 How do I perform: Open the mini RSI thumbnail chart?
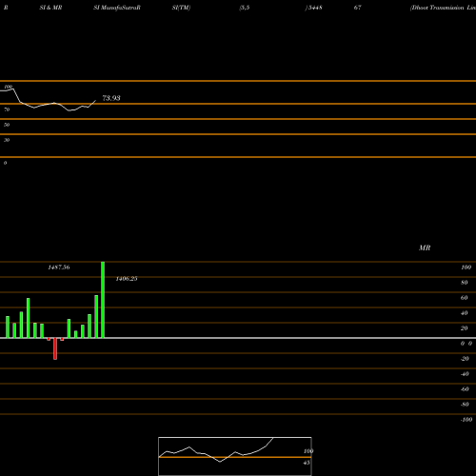point(235,456)
